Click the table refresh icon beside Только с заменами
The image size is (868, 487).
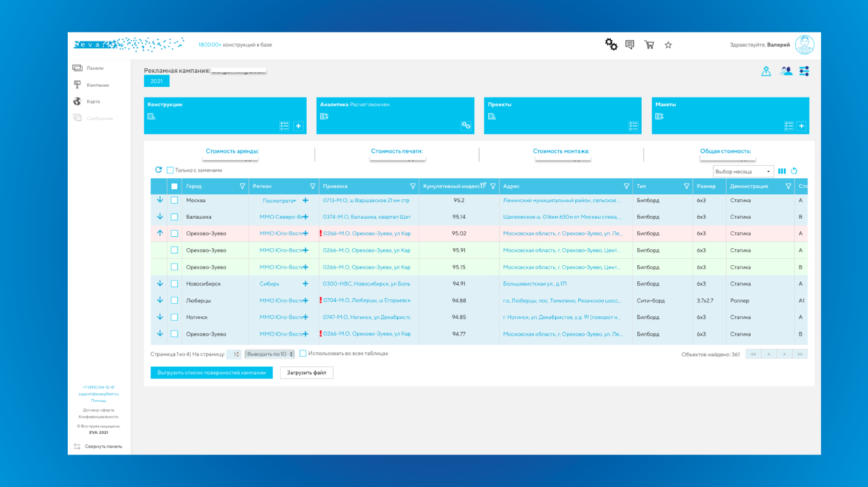tap(158, 170)
